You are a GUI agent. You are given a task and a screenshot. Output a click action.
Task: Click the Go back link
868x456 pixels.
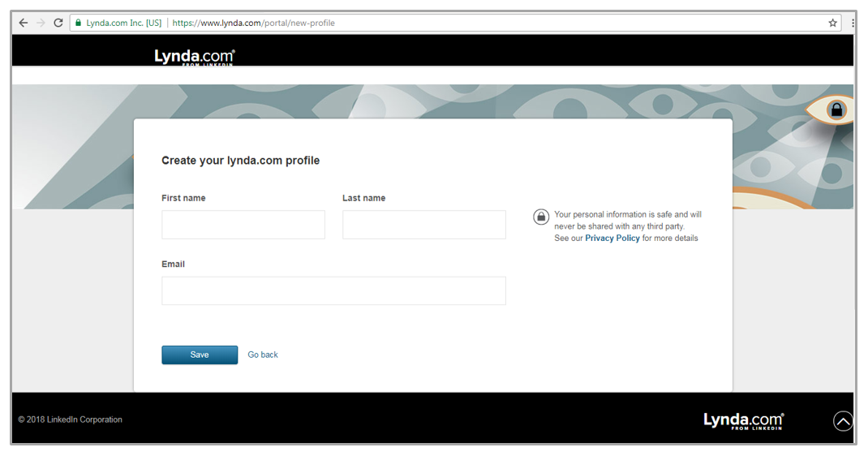pos(263,355)
